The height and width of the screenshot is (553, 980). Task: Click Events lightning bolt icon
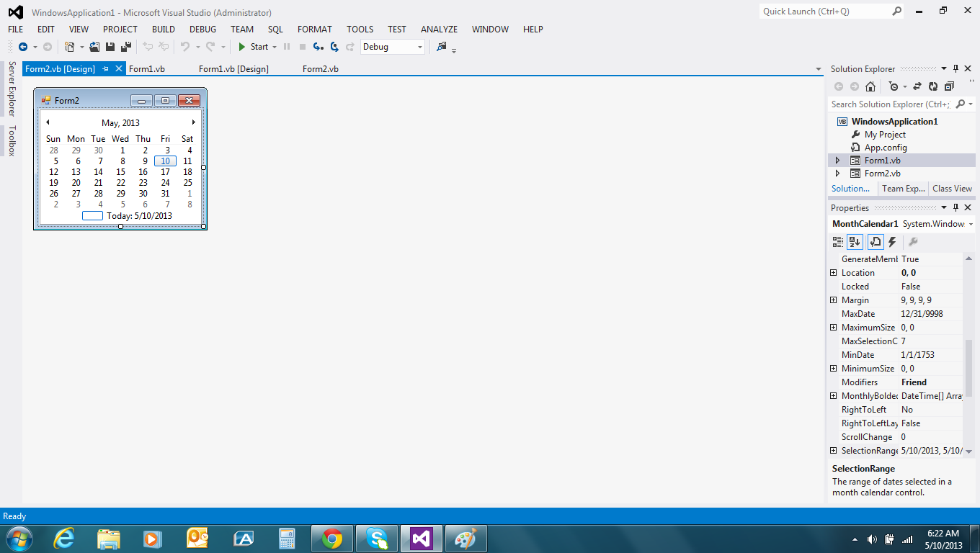(892, 242)
